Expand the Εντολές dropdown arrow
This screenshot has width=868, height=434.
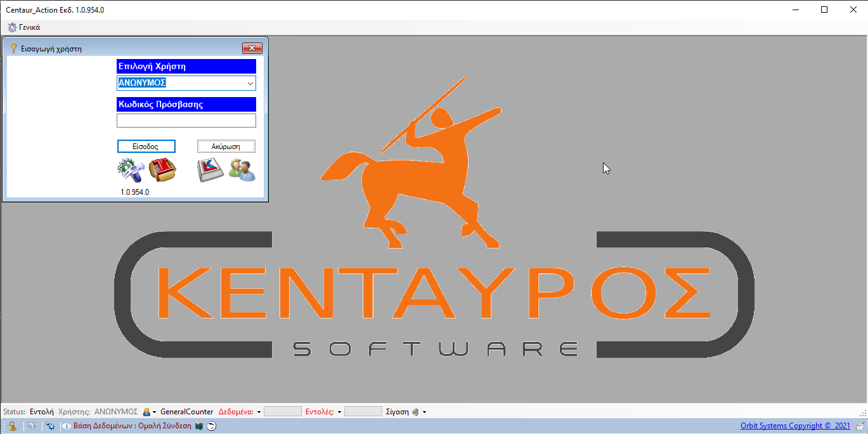tap(339, 411)
